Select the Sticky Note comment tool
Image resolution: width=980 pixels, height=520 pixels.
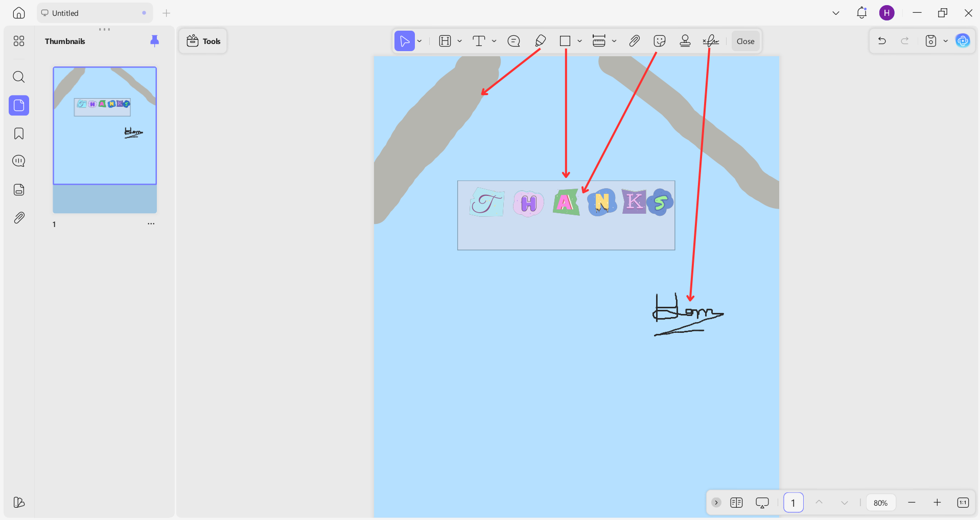click(514, 41)
